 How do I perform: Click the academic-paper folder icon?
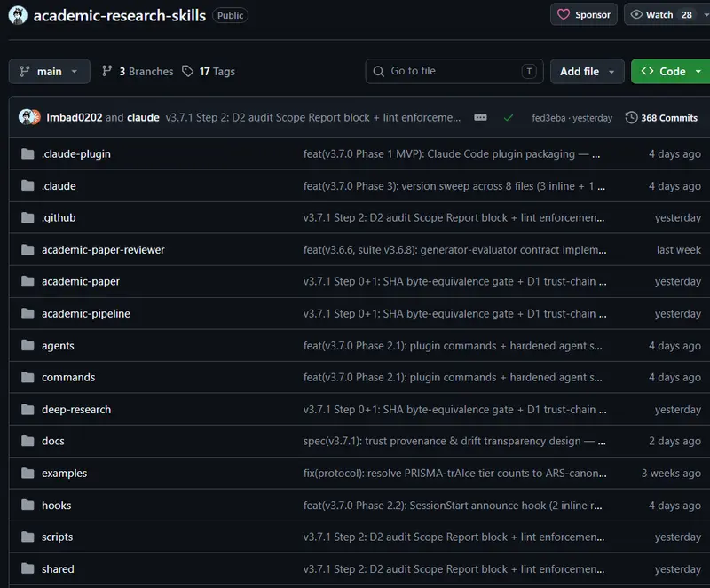pos(28,281)
